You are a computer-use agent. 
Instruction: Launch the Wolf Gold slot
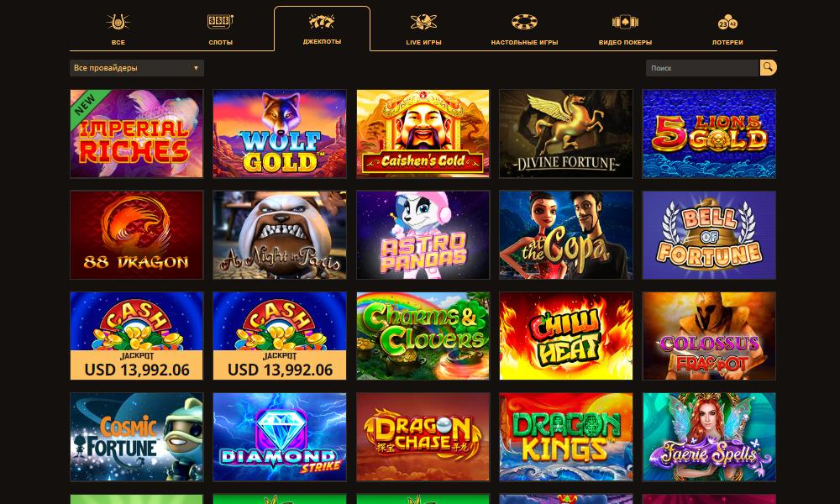point(280,134)
